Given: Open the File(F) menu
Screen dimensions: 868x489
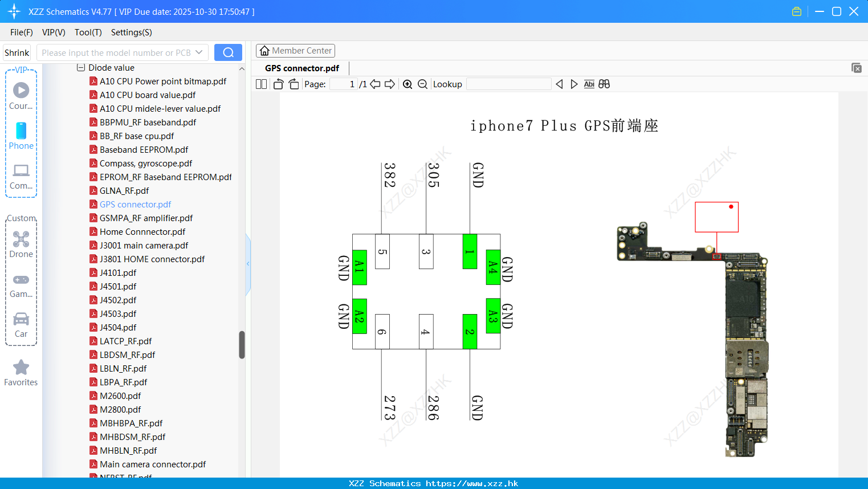Looking at the screenshot, I should point(22,32).
